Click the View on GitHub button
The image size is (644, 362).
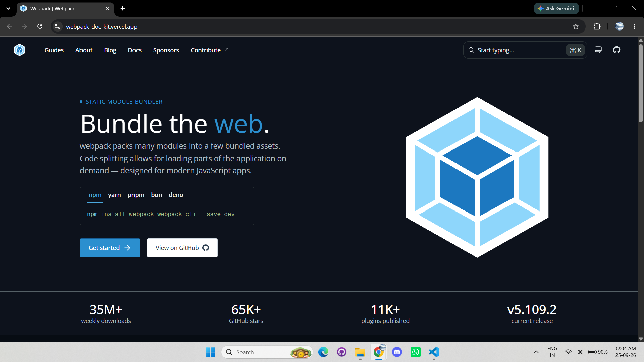click(182, 248)
